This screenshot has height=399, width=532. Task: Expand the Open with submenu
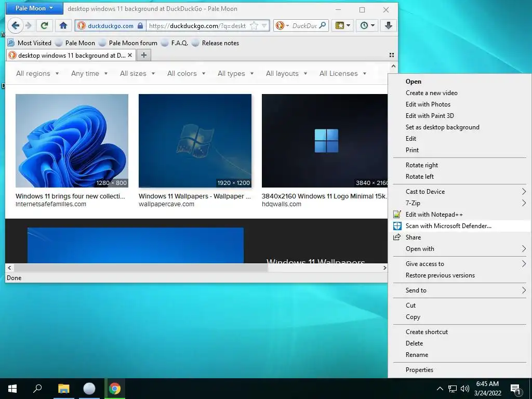pos(460,249)
